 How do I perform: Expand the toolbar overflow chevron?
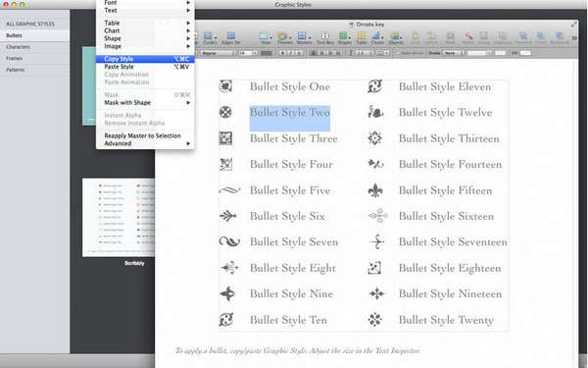click(x=573, y=38)
